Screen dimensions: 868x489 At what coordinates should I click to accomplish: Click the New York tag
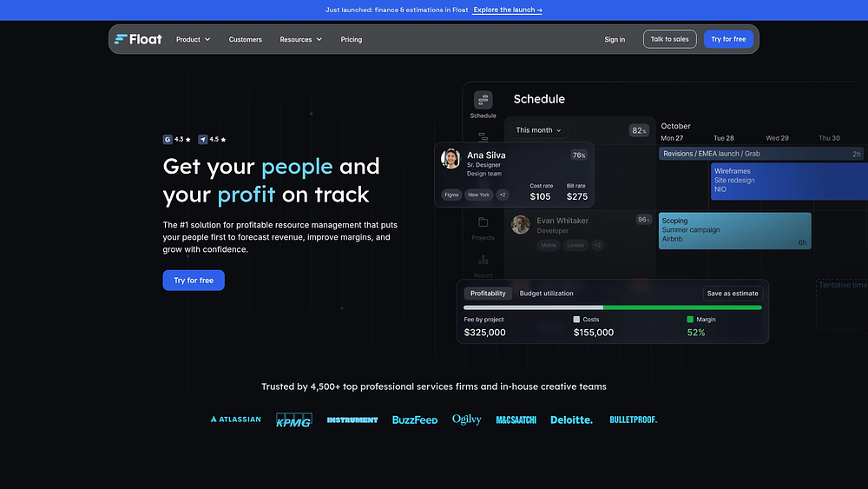(478, 195)
